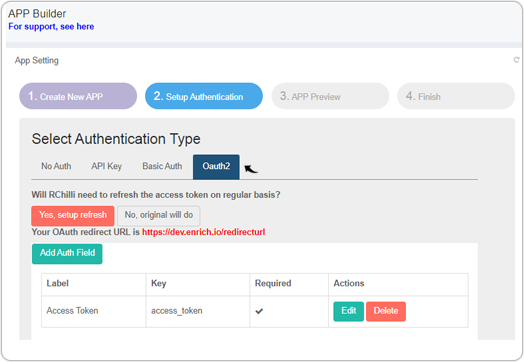Click the Label column header
524x362 pixels.
click(94, 284)
